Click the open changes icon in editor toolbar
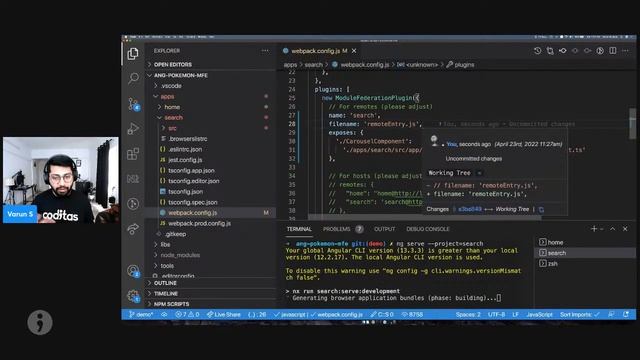 tap(550, 51)
